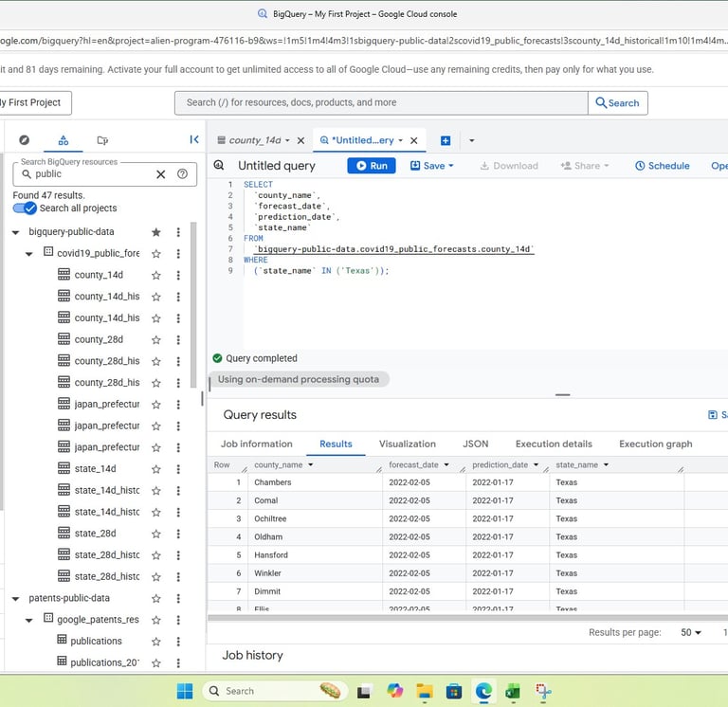Screen dimensions: 728x707
Task: Open the state_name column menu
Action: pos(606,464)
